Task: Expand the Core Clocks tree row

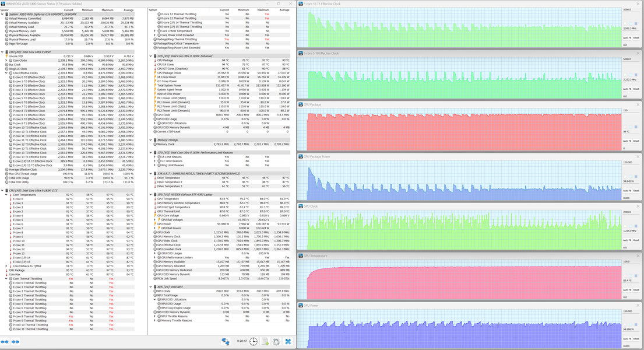Action: 6,61
